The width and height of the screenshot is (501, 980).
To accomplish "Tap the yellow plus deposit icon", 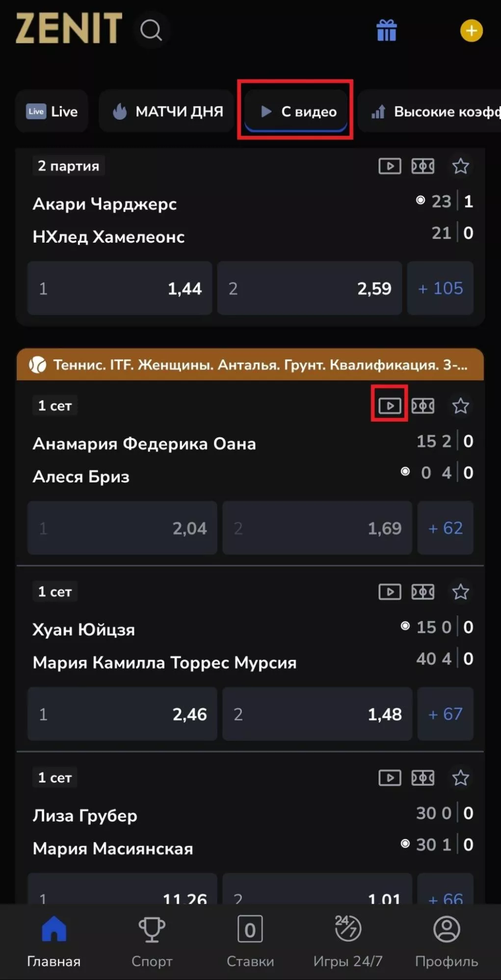I will (471, 31).
